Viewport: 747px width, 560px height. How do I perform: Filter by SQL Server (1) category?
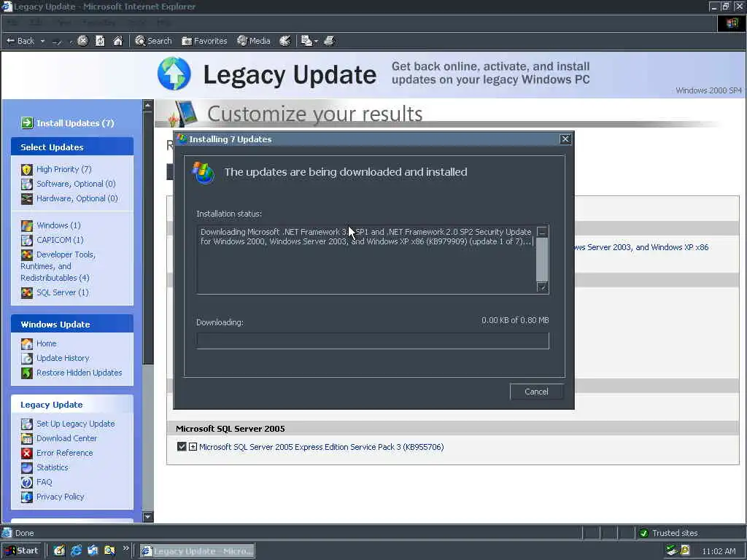[63, 292]
